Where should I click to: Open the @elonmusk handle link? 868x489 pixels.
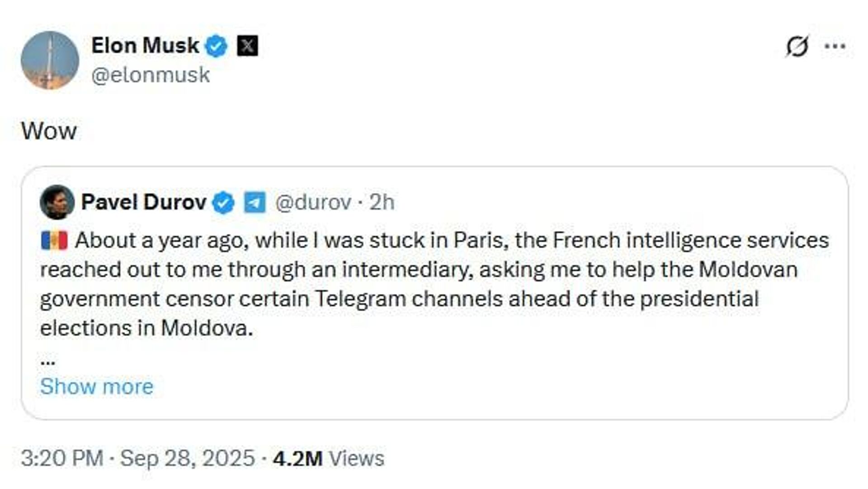[151, 75]
